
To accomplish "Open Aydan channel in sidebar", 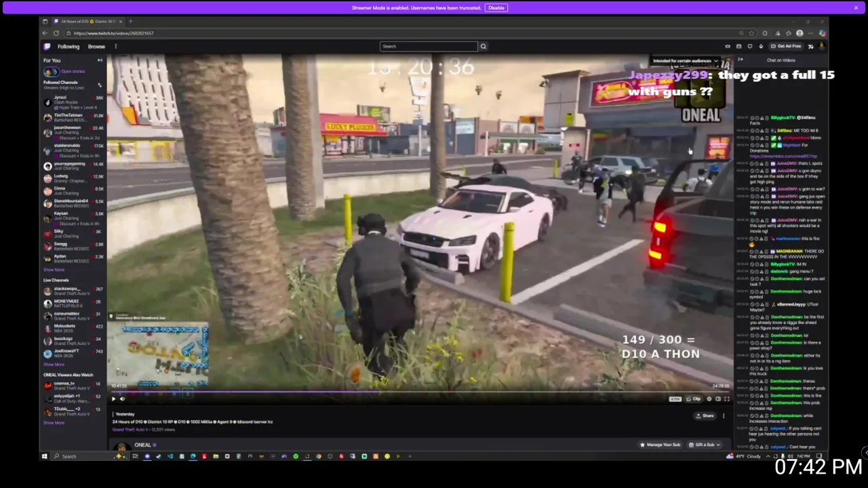I will click(73, 258).
